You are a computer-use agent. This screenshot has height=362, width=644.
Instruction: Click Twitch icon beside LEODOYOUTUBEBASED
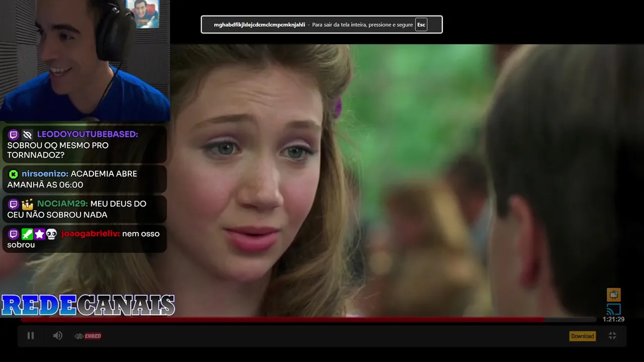pyautogui.click(x=14, y=134)
